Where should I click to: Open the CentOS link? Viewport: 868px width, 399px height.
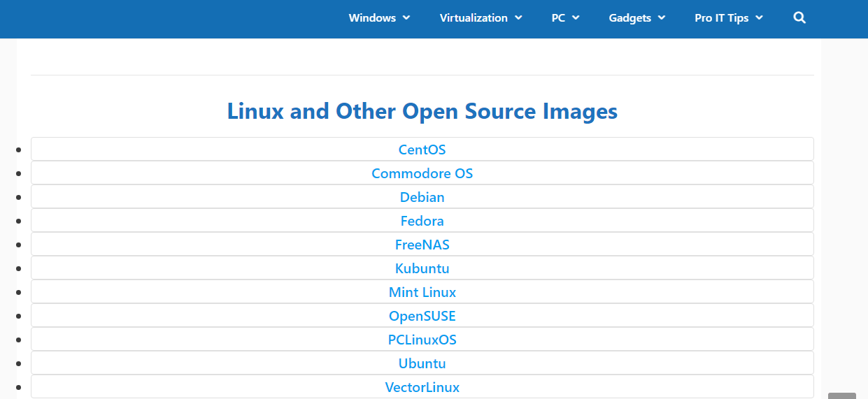point(422,150)
